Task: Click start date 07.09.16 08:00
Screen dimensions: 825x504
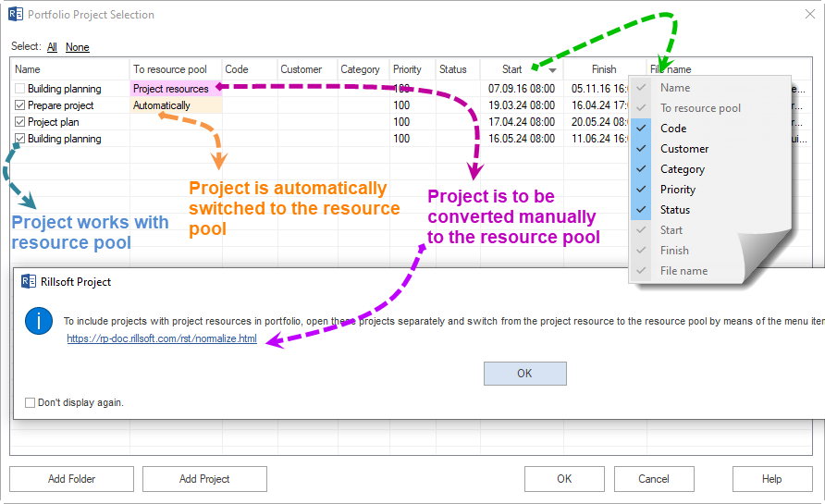Action: coord(522,89)
